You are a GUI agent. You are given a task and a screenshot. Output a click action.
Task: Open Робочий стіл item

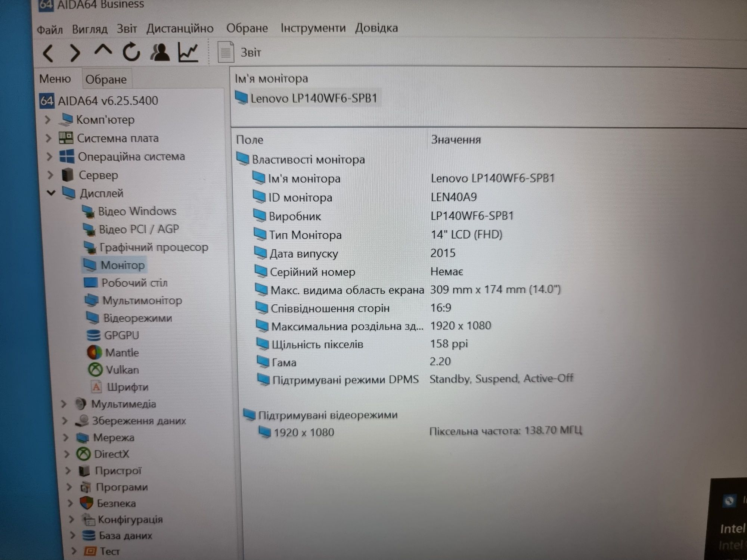(126, 283)
